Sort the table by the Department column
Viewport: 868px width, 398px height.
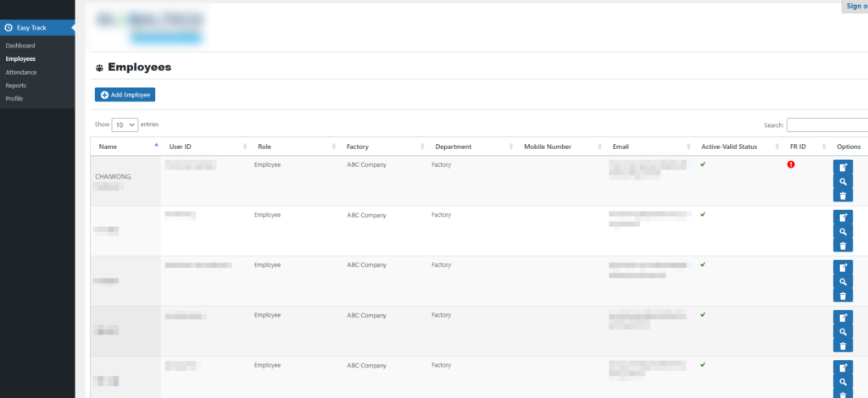(471, 146)
